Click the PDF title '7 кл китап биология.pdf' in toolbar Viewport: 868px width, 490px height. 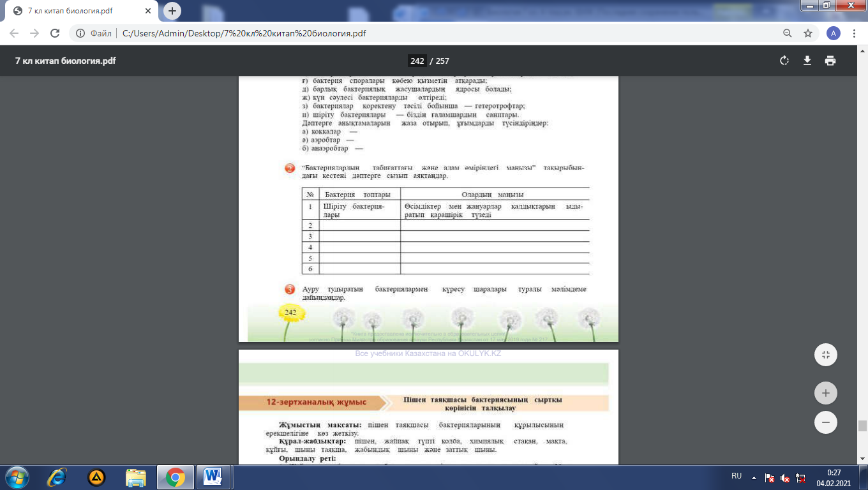(65, 61)
